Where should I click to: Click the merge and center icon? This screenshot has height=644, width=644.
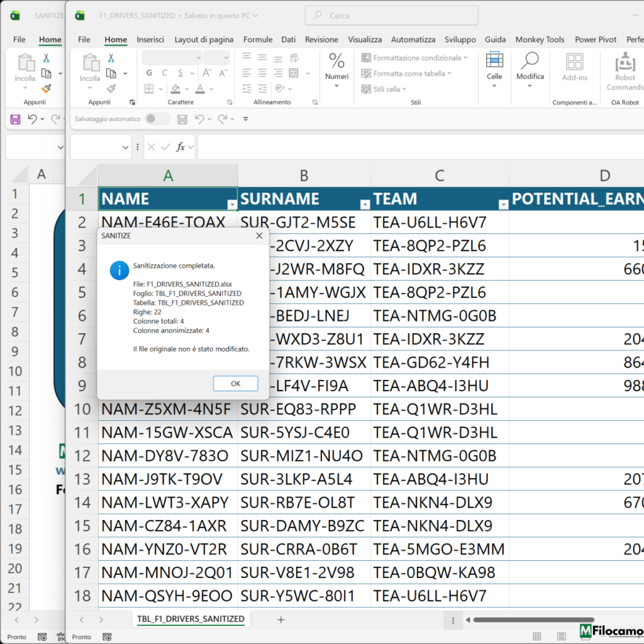pyautogui.click(x=294, y=73)
